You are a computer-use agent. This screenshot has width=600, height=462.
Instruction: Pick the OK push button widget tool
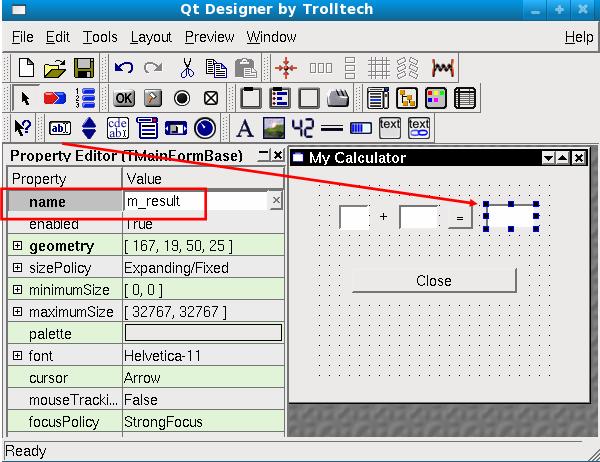[x=124, y=98]
